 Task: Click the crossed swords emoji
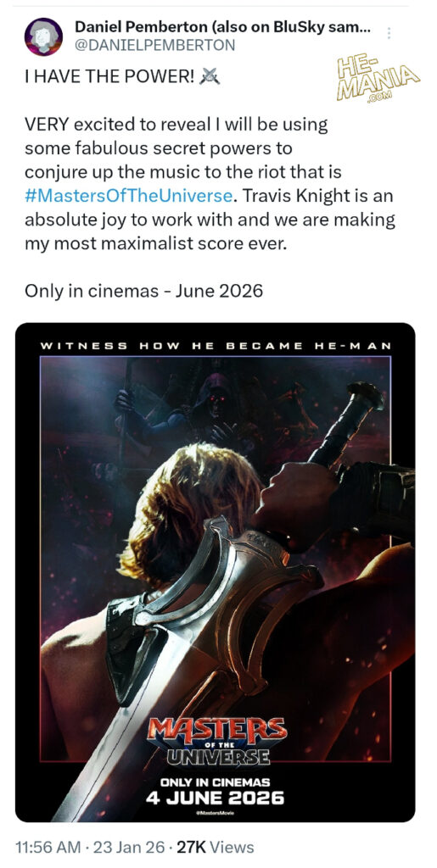pyautogui.click(x=210, y=75)
